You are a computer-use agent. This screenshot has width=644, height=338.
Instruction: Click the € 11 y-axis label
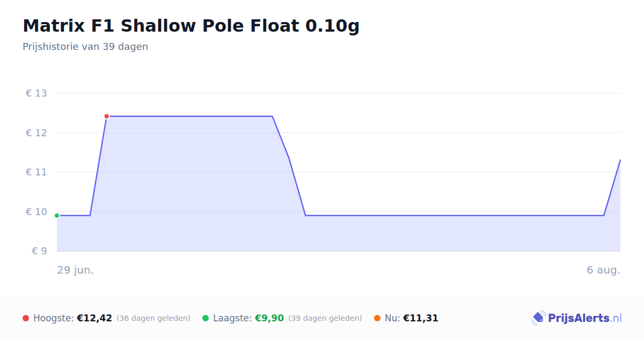coord(36,172)
